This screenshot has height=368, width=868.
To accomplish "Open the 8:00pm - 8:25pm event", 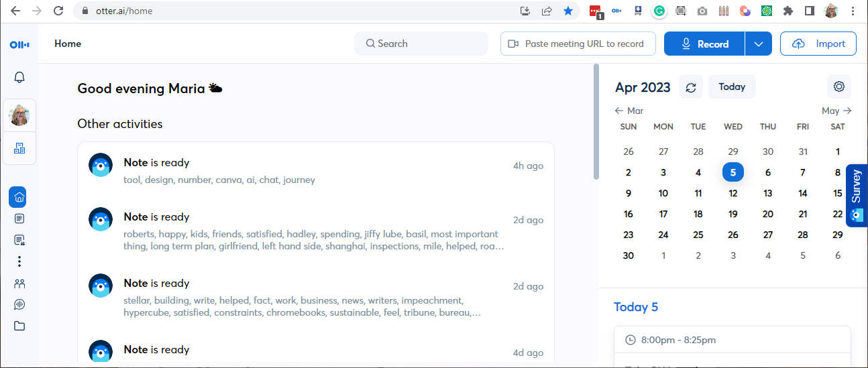I will [732, 340].
